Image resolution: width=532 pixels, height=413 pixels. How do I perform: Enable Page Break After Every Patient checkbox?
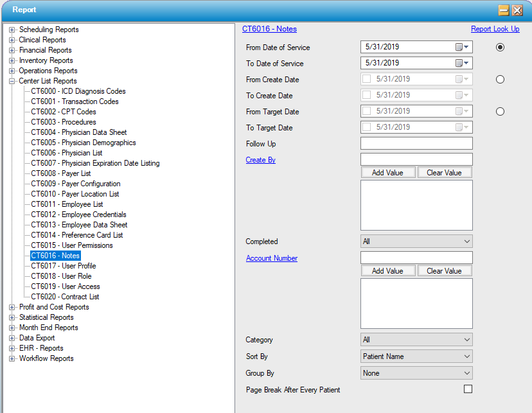coord(468,389)
